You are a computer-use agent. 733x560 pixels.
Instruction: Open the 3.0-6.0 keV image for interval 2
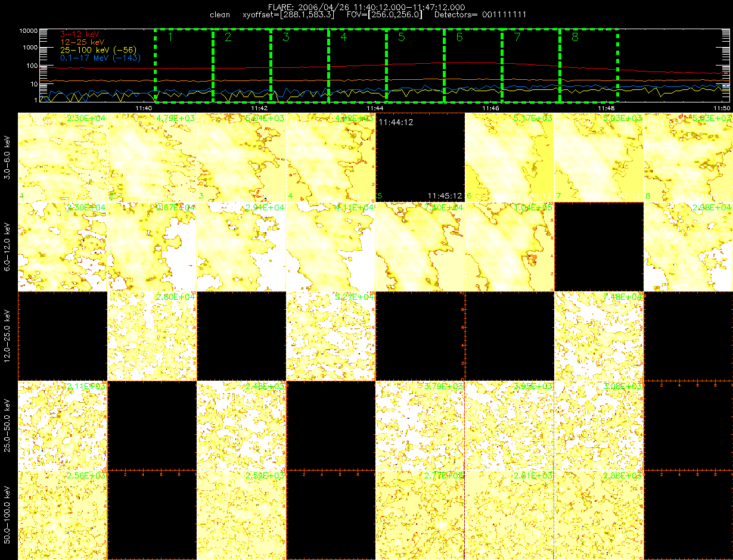pyautogui.click(x=152, y=158)
